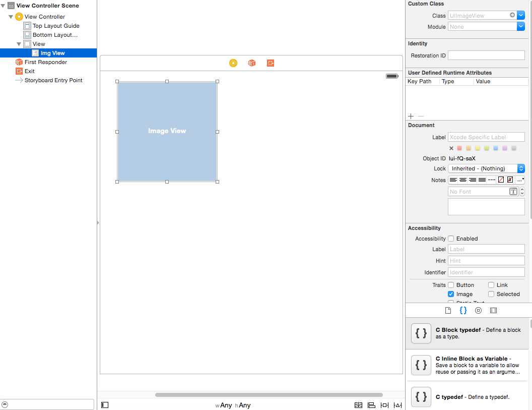Select Top Layout Guide in outline

point(56,26)
